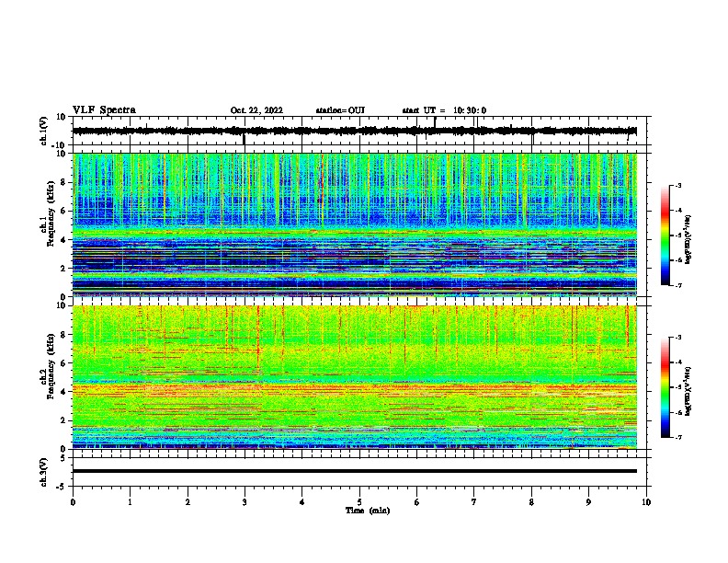This screenshot has width=728, height=563.
Task: Click the "6" minute tick label on time axis
Action: tap(417, 502)
